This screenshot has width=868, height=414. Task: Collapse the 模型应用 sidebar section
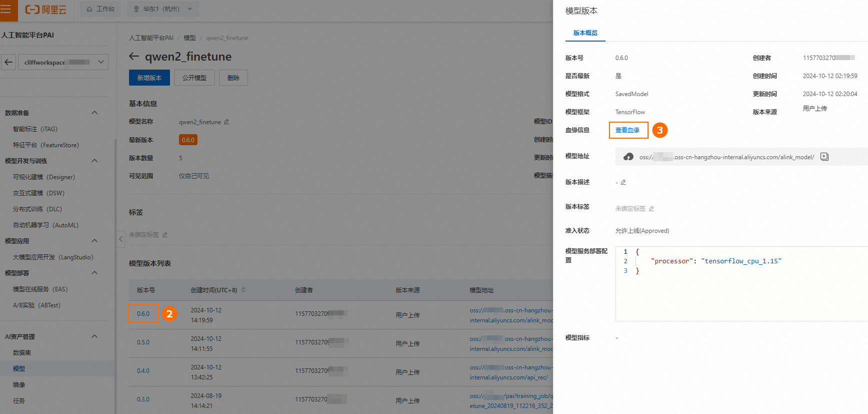click(94, 241)
